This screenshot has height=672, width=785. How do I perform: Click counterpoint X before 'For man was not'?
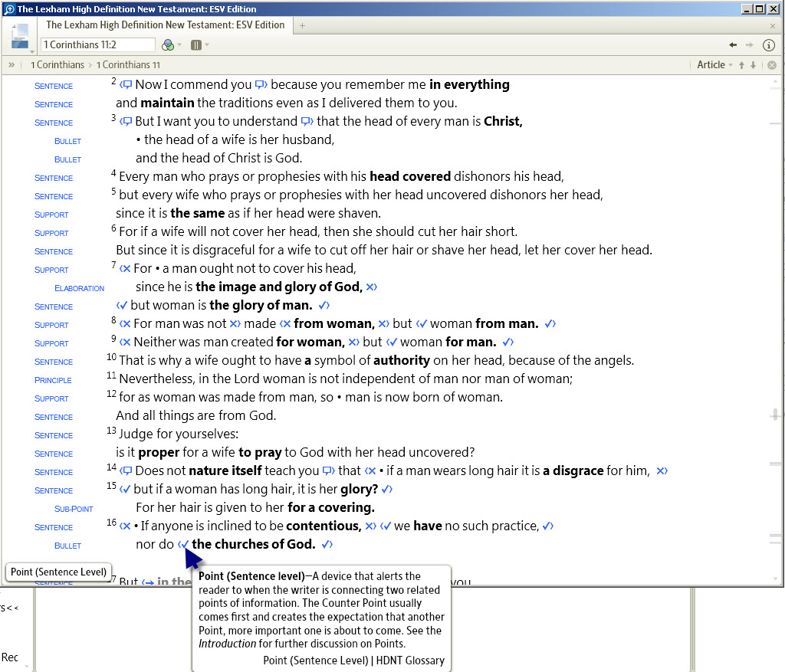[125, 324]
